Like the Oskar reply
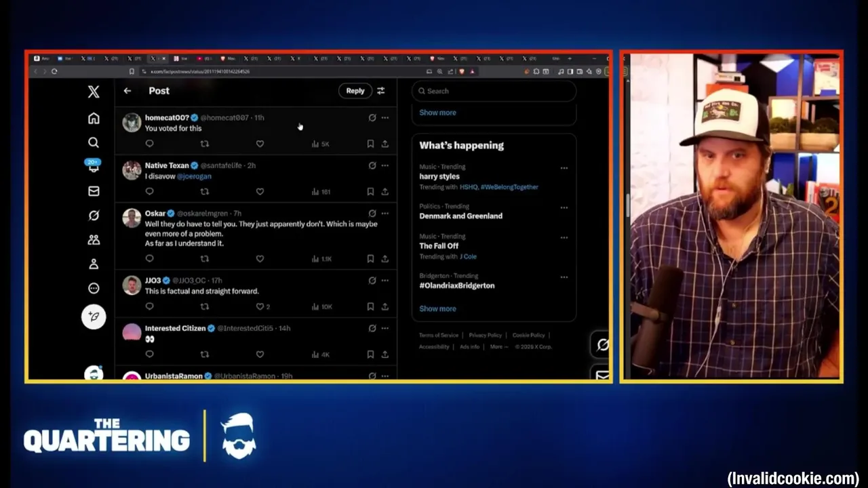 (260, 259)
